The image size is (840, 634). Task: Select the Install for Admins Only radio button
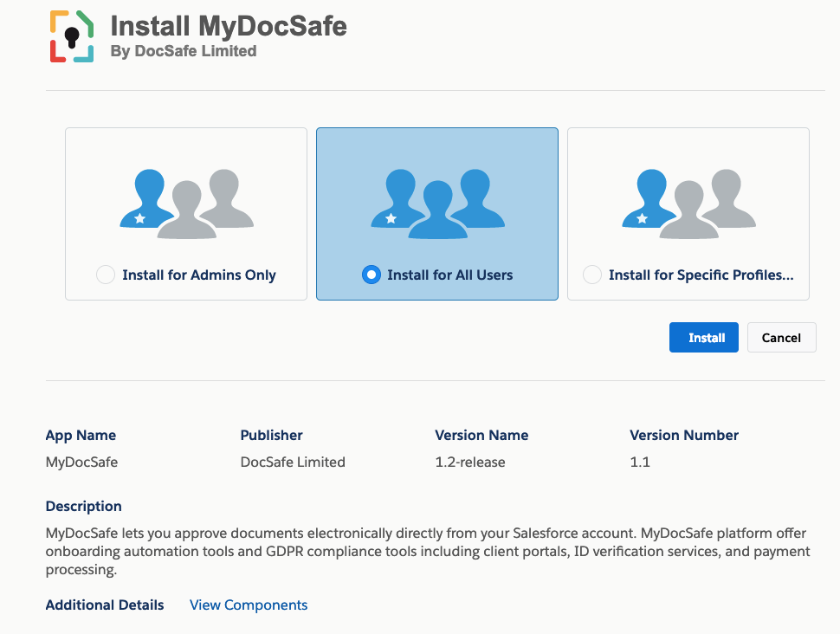tap(106, 275)
